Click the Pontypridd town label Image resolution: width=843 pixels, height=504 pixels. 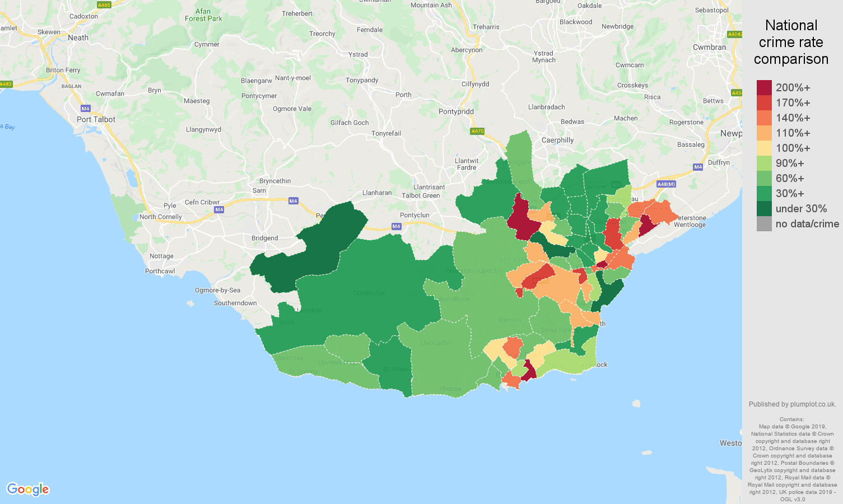coord(456,111)
